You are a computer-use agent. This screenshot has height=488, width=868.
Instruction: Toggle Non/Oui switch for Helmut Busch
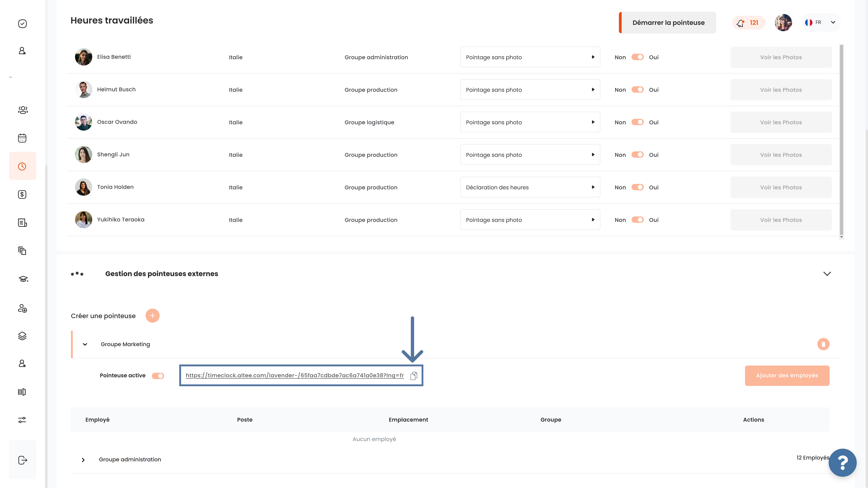point(638,90)
